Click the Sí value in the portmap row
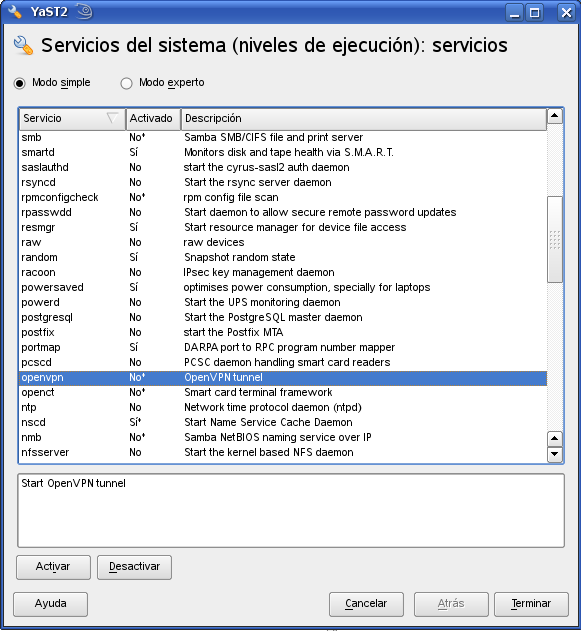This screenshot has width=581, height=631. [x=134, y=347]
